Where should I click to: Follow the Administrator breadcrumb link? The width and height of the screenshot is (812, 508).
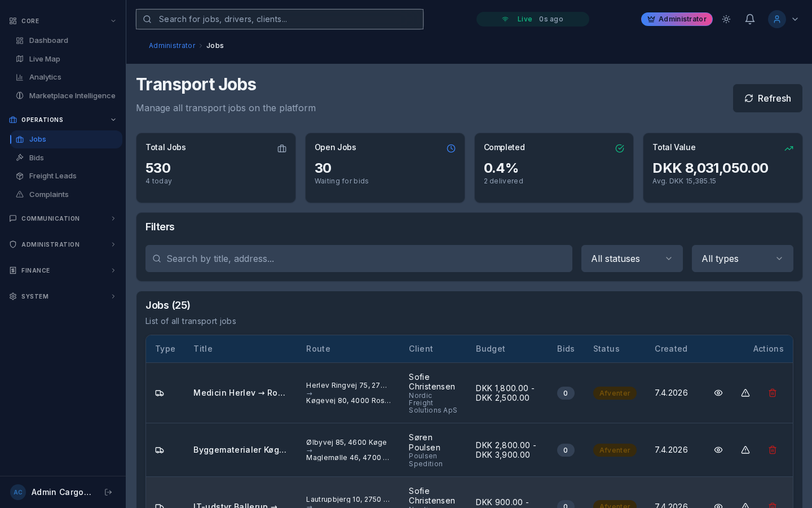[x=172, y=46]
